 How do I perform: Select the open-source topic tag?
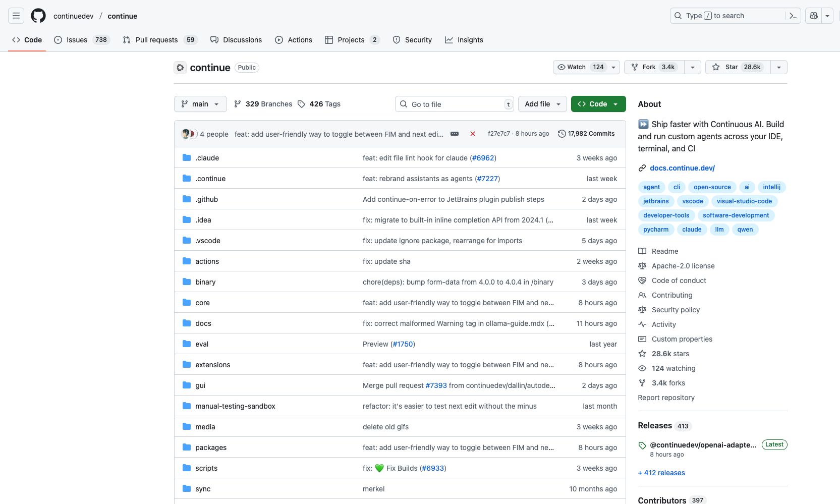click(712, 187)
